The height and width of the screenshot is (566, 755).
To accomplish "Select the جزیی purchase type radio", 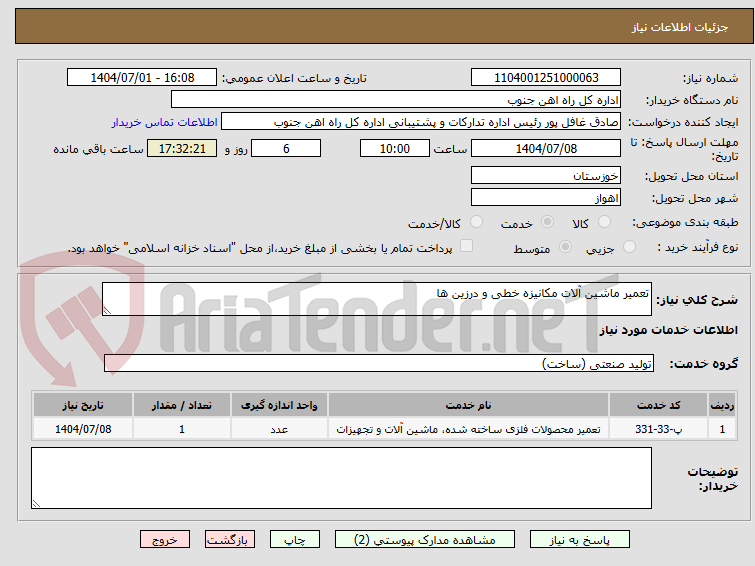I will point(629,247).
